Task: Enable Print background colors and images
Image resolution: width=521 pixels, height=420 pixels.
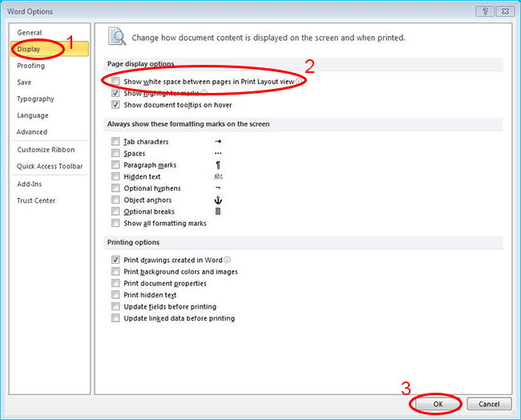Action: pos(115,272)
